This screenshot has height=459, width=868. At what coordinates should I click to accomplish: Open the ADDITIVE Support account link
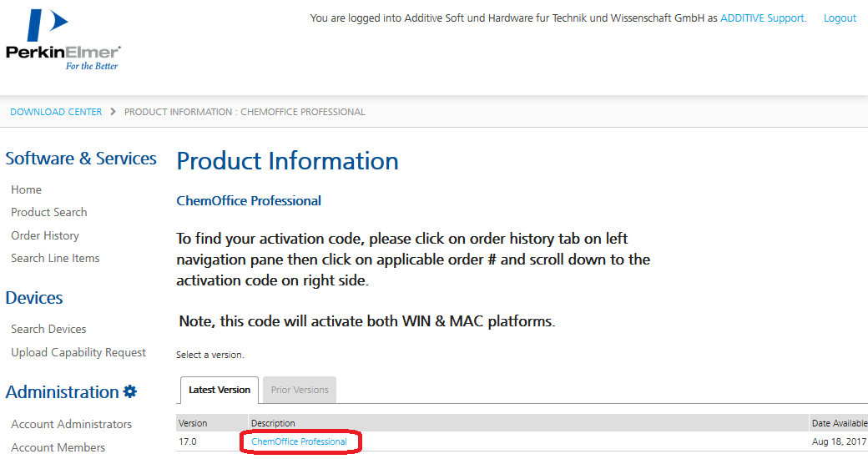762,18
